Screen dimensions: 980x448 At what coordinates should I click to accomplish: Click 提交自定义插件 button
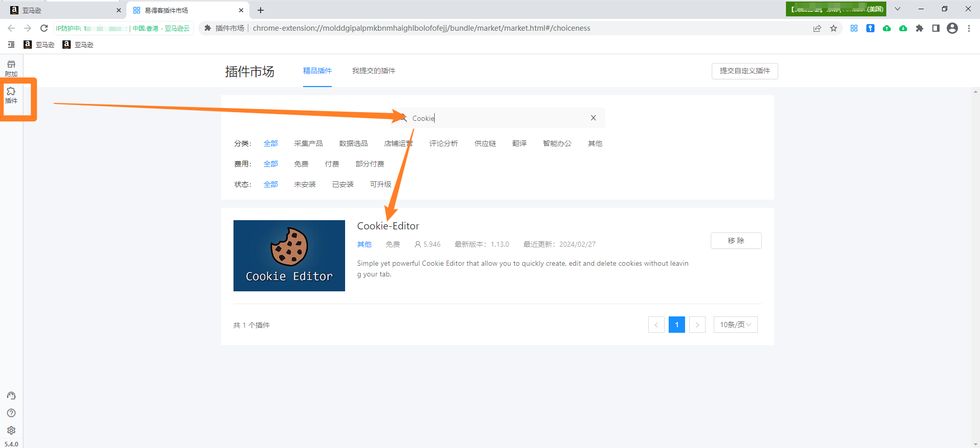pos(745,71)
